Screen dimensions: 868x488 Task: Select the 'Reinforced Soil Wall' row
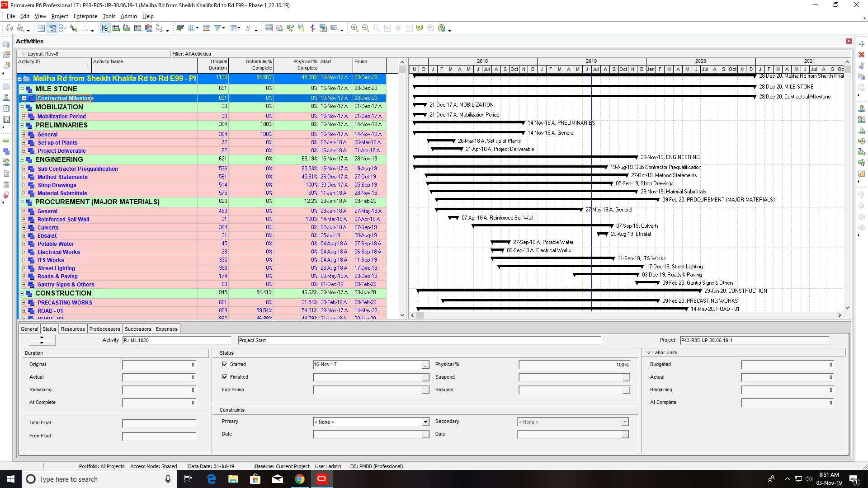coord(202,220)
